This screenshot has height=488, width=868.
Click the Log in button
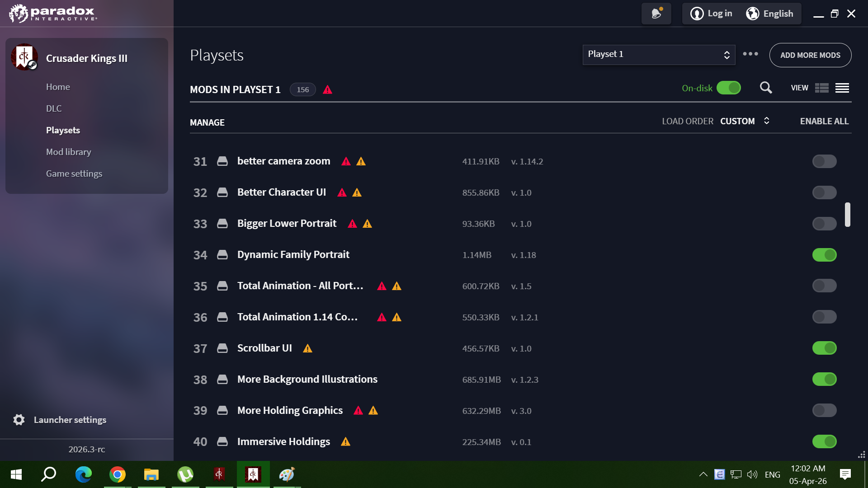tap(711, 14)
